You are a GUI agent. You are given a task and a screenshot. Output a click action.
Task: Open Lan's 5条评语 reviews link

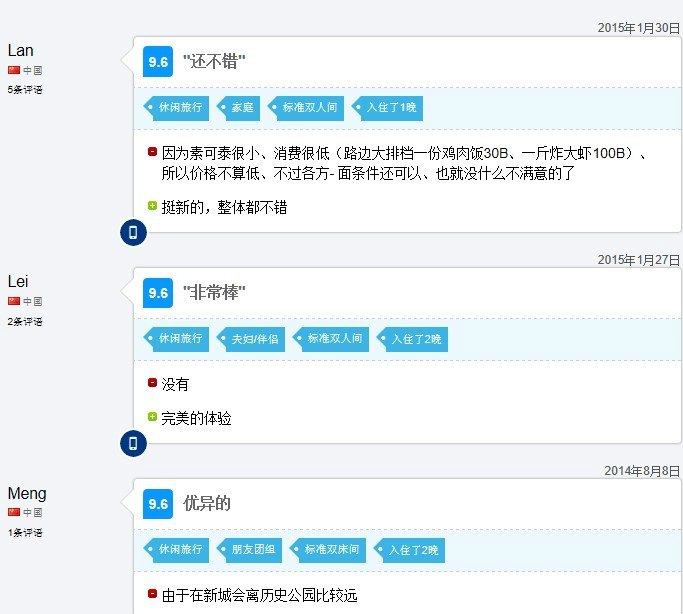[x=25, y=90]
